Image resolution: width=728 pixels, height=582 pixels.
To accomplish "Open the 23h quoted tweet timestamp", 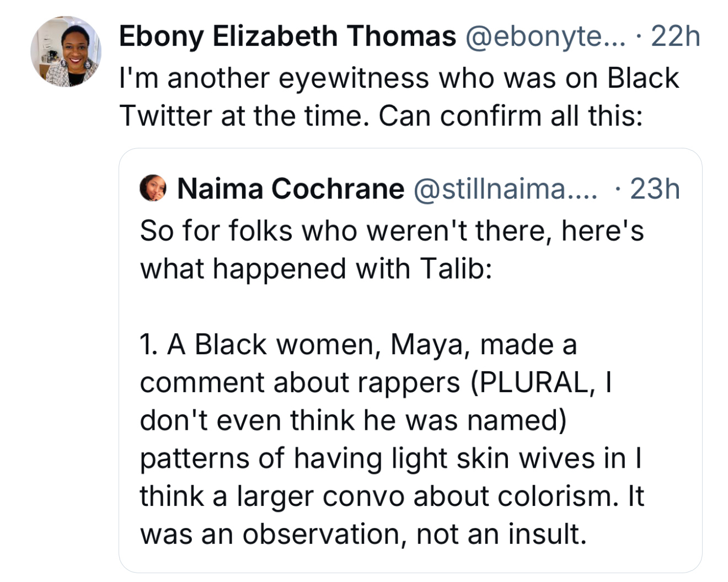I will point(655,189).
